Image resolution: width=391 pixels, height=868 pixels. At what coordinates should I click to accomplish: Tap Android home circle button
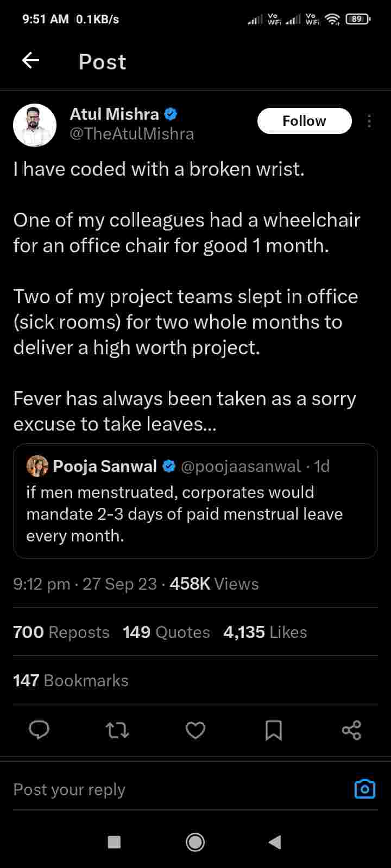click(195, 841)
